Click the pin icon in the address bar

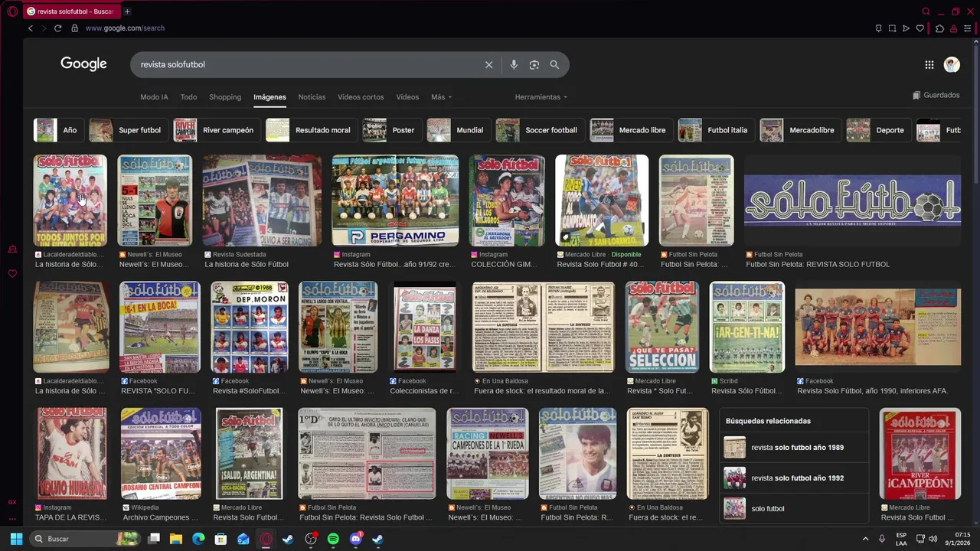878,28
